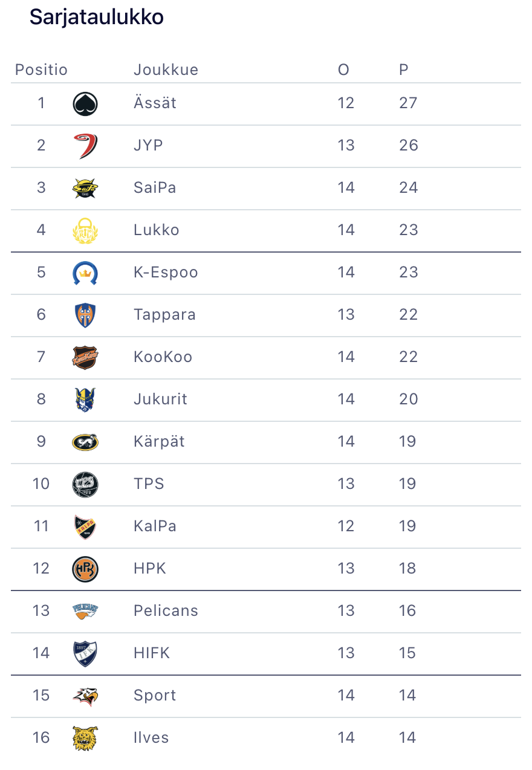Open the K-Espoo horseshoe logo
The width and height of the screenshot is (532, 770).
(85, 273)
